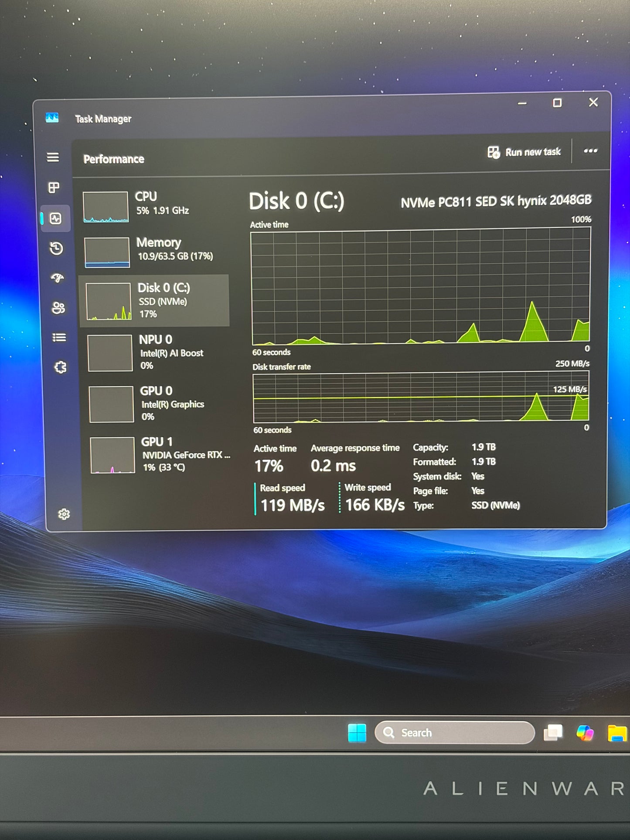Viewport: 630px width, 840px height.
Task: Minimize the Task Manager window
Action: point(522,104)
